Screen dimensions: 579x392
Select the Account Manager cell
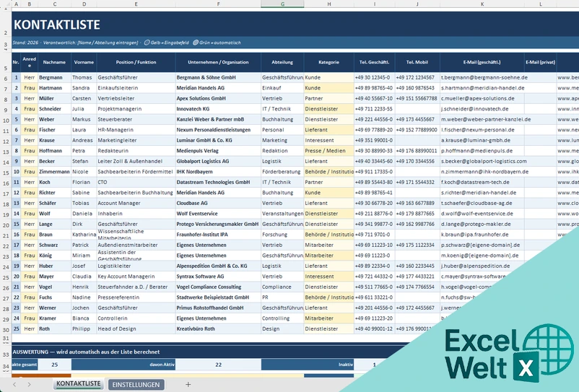tap(136, 203)
